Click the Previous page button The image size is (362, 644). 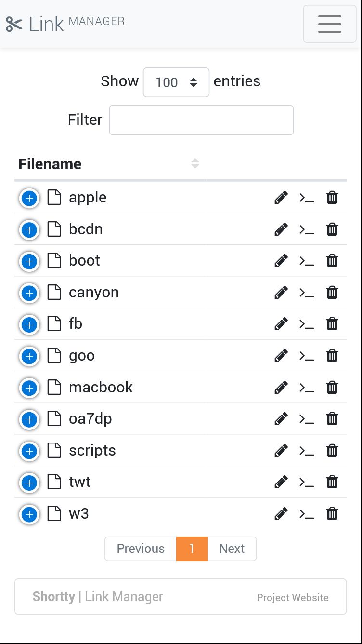click(141, 549)
